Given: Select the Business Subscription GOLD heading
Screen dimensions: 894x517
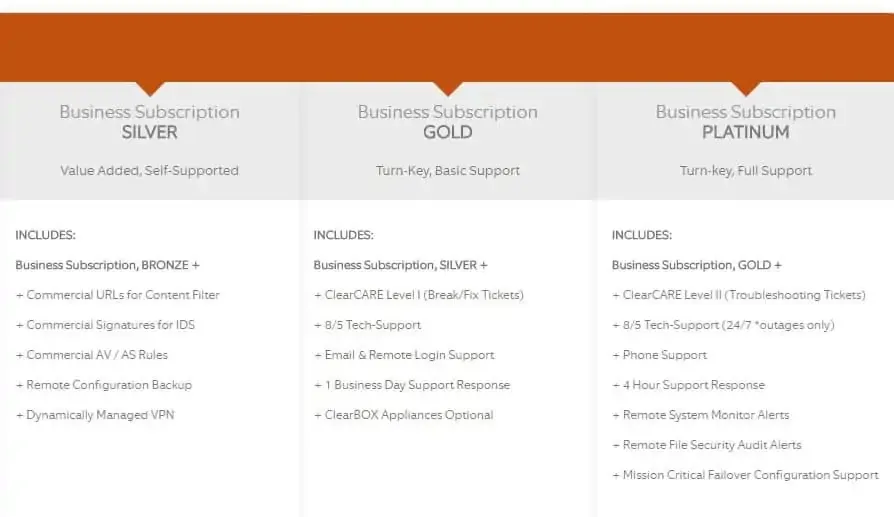Looking at the screenshot, I should pyautogui.click(x=447, y=122).
